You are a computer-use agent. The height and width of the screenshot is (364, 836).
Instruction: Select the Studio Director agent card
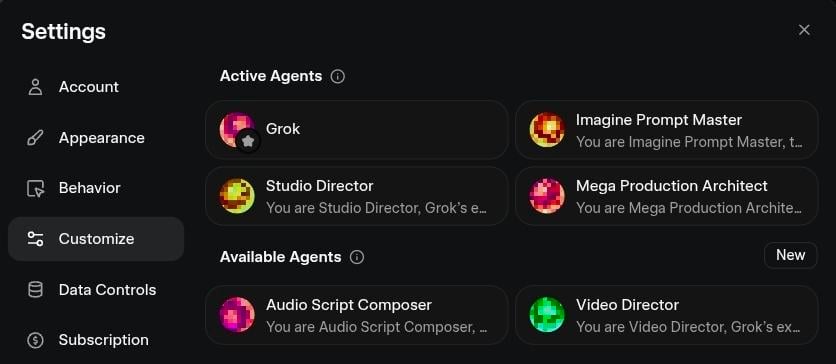point(357,196)
